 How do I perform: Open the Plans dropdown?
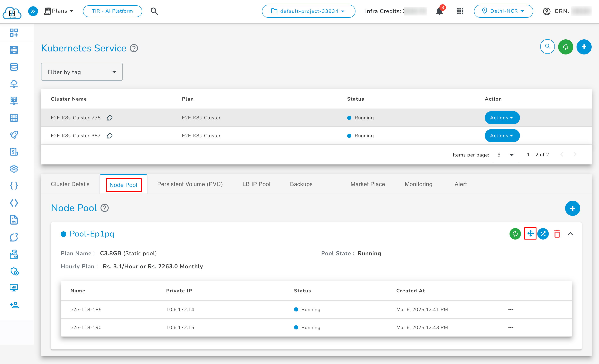click(59, 11)
